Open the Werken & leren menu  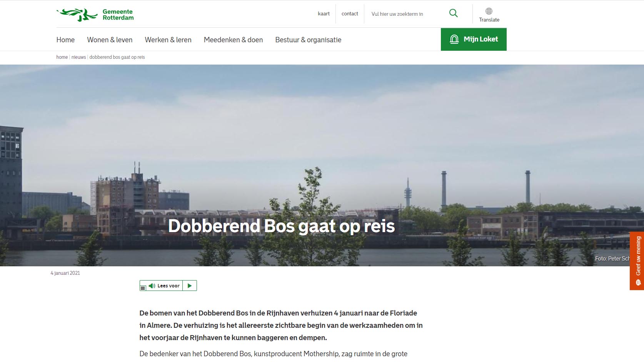click(x=168, y=40)
